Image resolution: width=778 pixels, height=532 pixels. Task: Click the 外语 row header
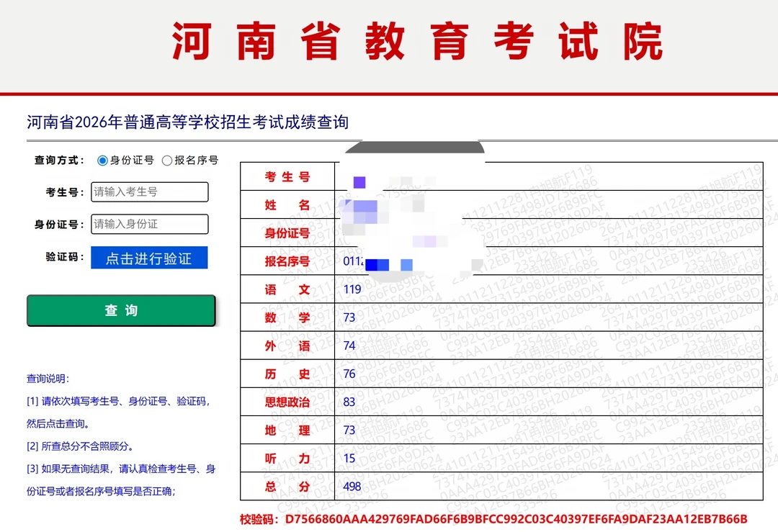point(287,346)
